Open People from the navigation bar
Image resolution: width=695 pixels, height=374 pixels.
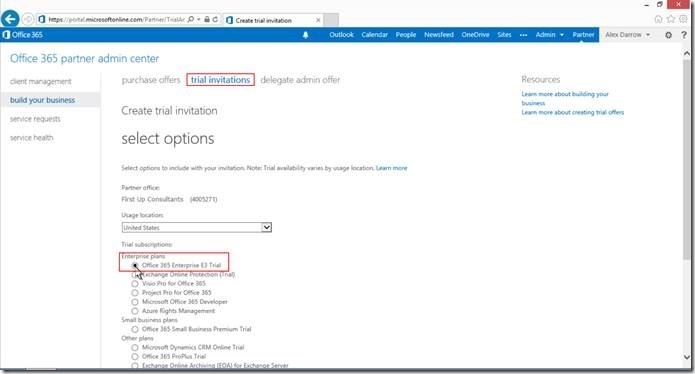coord(406,35)
